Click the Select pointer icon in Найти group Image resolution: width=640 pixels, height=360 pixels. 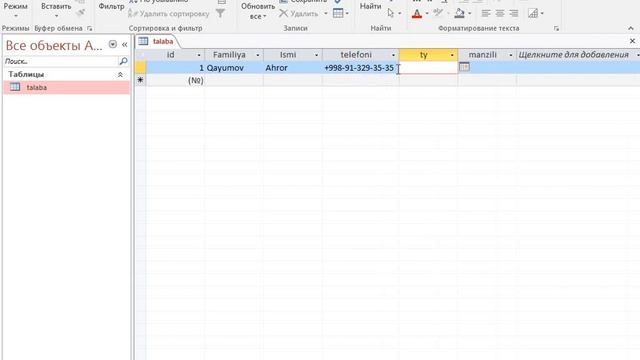[x=391, y=13]
